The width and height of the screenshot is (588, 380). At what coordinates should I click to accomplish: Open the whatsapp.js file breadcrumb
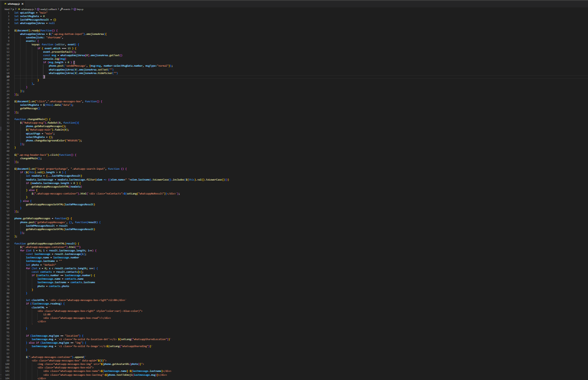click(27, 9)
